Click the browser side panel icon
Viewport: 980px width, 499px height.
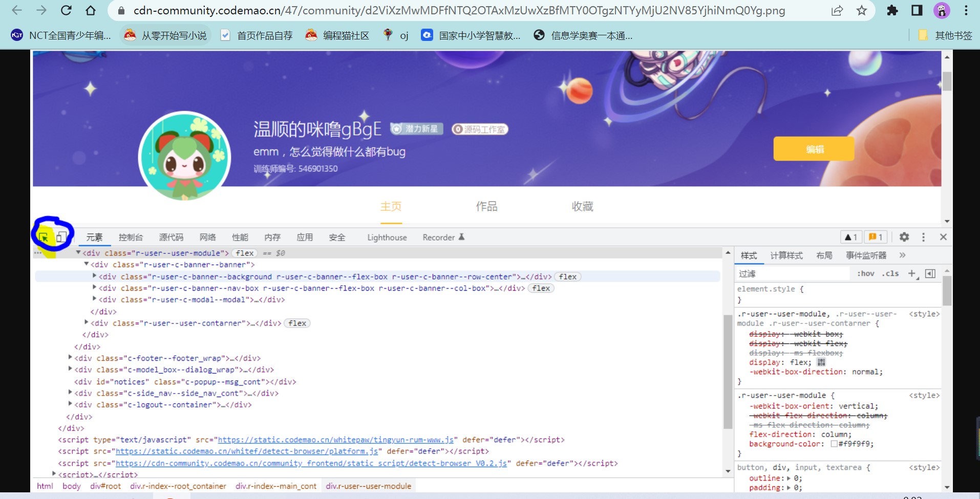[917, 10]
